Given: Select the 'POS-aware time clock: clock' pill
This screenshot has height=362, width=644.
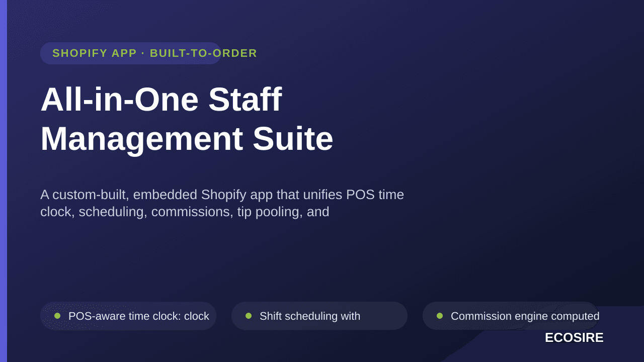Looking at the screenshot, I should pos(128,316).
